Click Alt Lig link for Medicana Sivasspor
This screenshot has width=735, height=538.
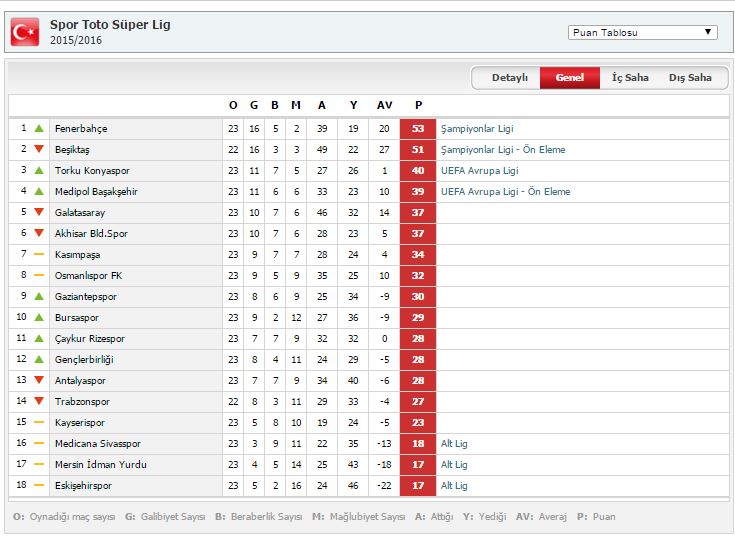pos(454,444)
